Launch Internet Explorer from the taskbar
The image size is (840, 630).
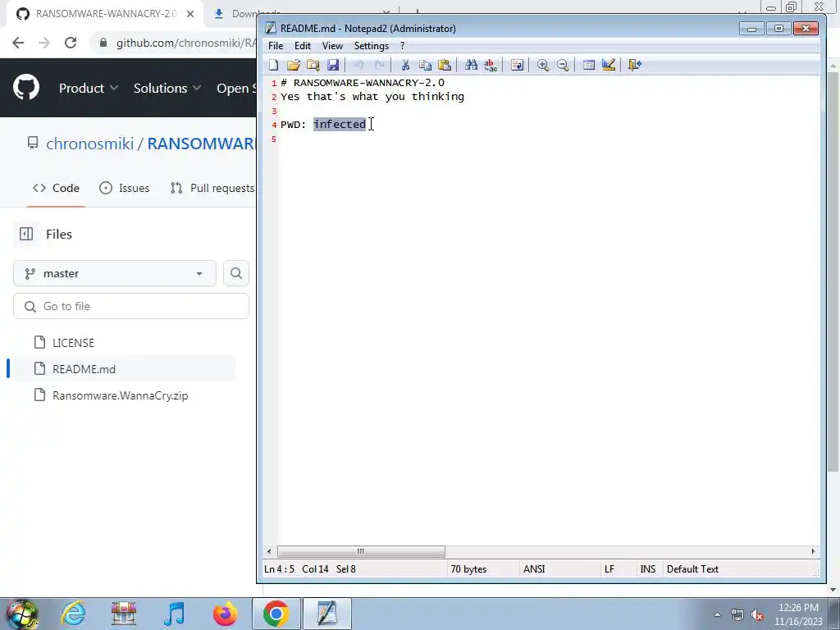tap(73, 614)
